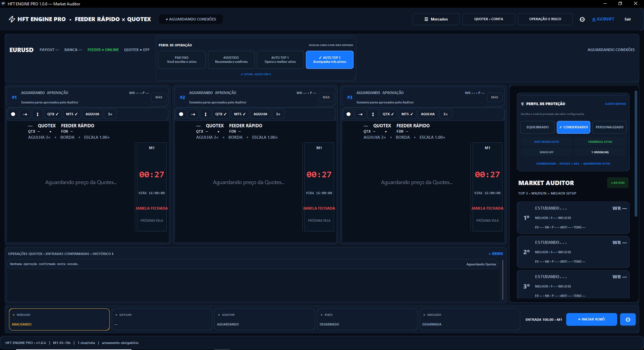Select the Mercado pipeline stage card

59,319
